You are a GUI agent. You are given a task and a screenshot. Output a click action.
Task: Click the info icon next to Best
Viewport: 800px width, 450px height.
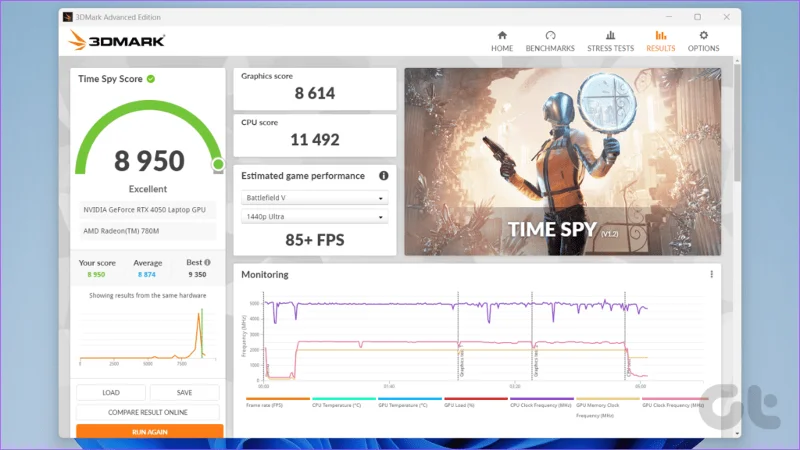pyautogui.click(x=207, y=262)
